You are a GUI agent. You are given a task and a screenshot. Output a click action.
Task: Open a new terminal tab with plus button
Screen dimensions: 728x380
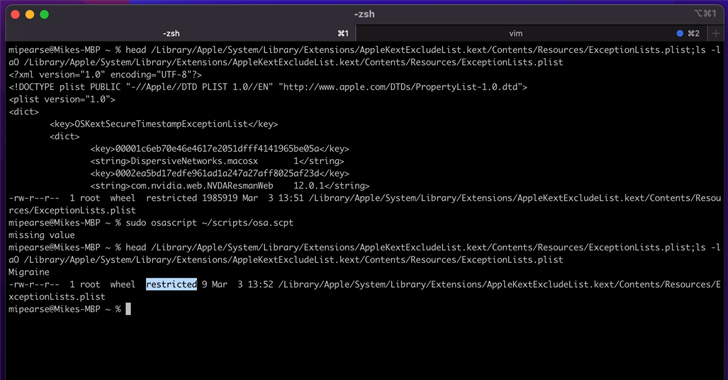click(715, 33)
